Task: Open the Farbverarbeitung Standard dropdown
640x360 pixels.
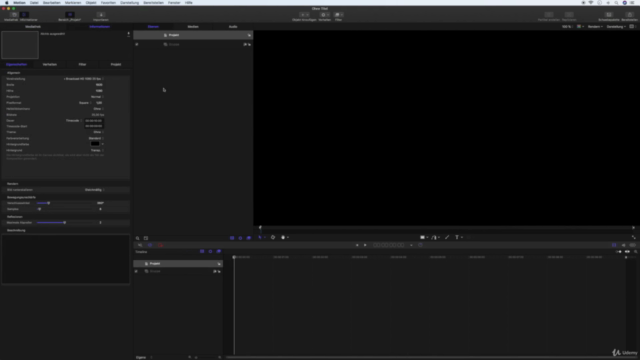Action: [96, 138]
